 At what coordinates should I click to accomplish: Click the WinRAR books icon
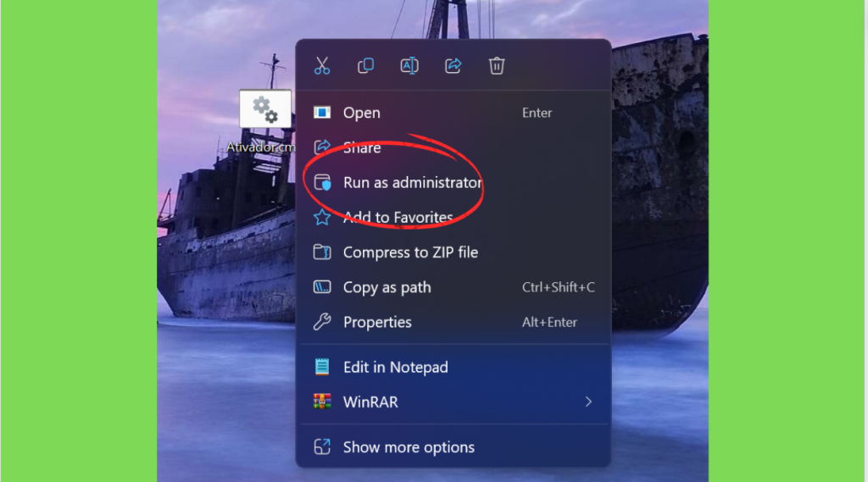[322, 402]
